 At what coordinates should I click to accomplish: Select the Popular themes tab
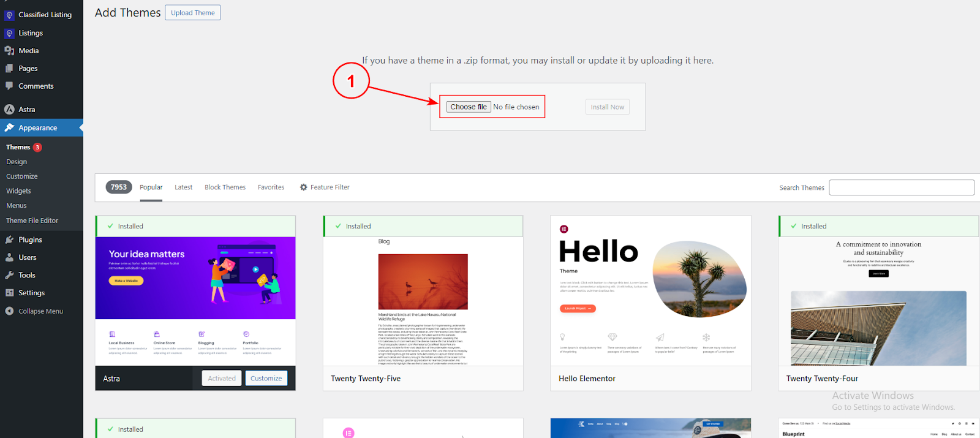pos(151,187)
